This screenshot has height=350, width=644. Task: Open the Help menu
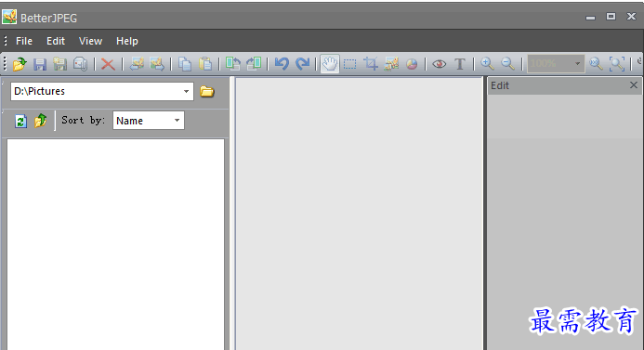(x=127, y=41)
